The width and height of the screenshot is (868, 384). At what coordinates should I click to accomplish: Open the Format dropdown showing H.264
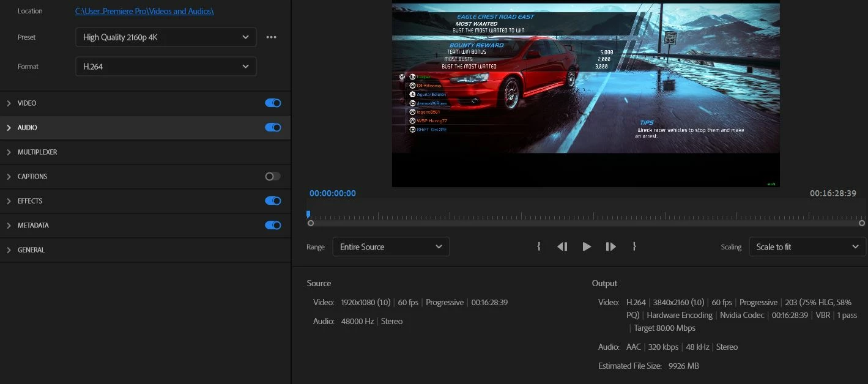(x=166, y=67)
